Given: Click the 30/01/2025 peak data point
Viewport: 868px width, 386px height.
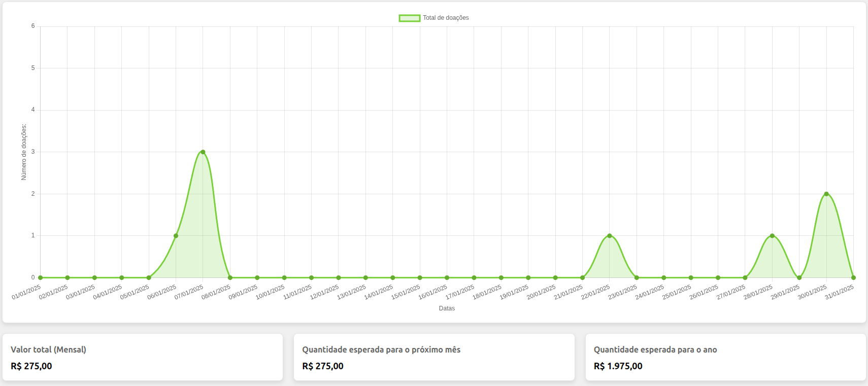Looking at the screenshot, I should pos(826,194).
